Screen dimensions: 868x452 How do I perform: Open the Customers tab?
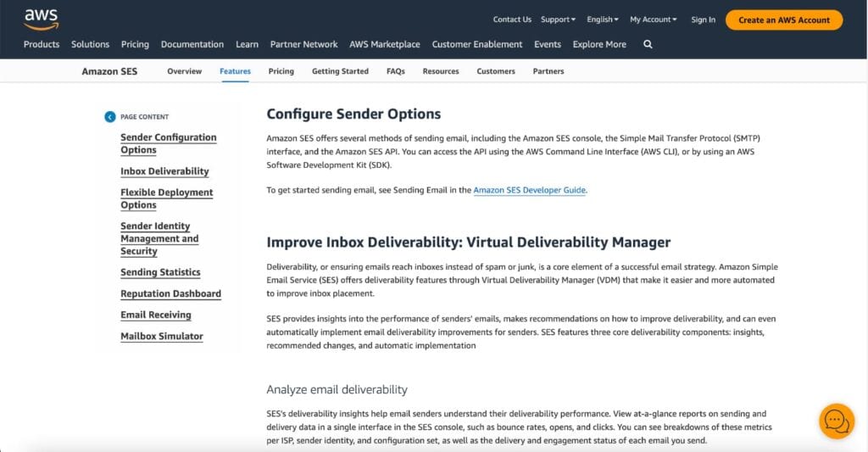tap(496, 71)
